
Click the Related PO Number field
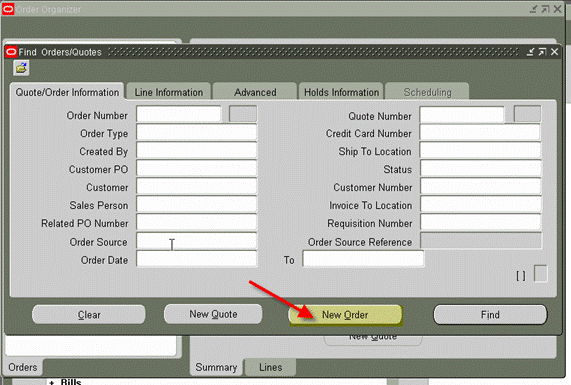click(x=197, y=222)
